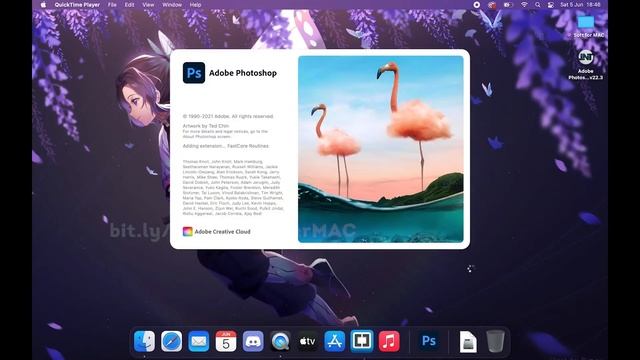
Task: Open the blue split-panel app in Dock
Action: coord(362,341)
